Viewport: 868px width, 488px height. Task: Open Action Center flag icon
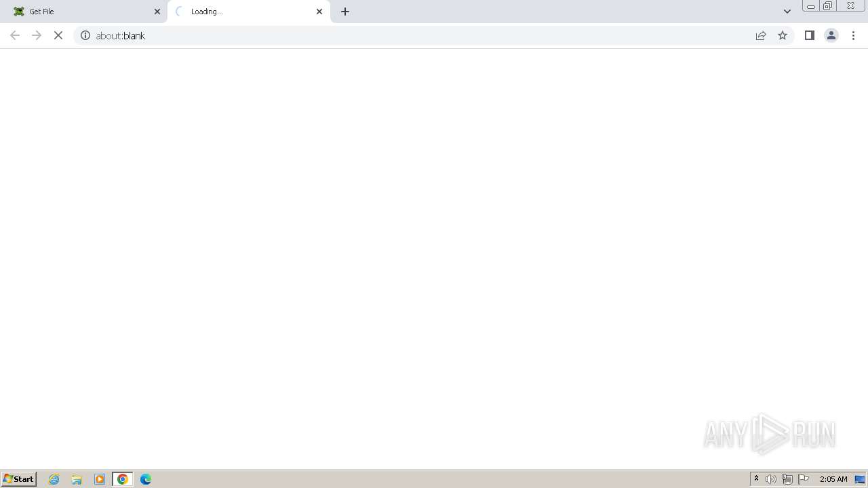(x=804, y=479)
